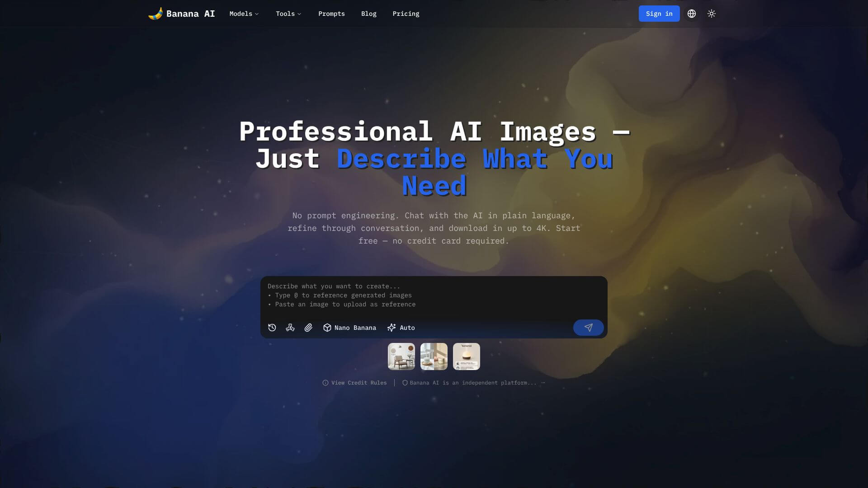The height and width of the screenshot is (488, 868).
Task: Open the Auto settings selector
Action: click(x=401, y=328)
